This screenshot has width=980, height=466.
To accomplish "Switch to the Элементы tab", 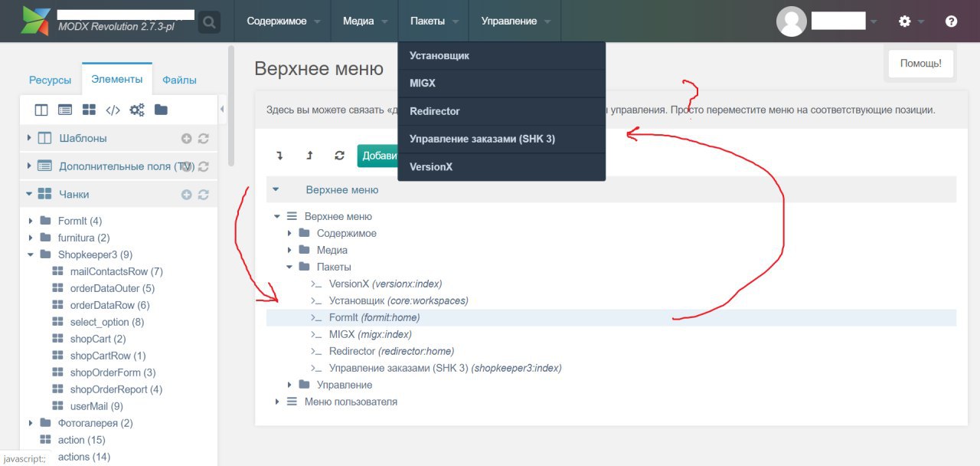I will pyautogui.click(x=116, y=79).
